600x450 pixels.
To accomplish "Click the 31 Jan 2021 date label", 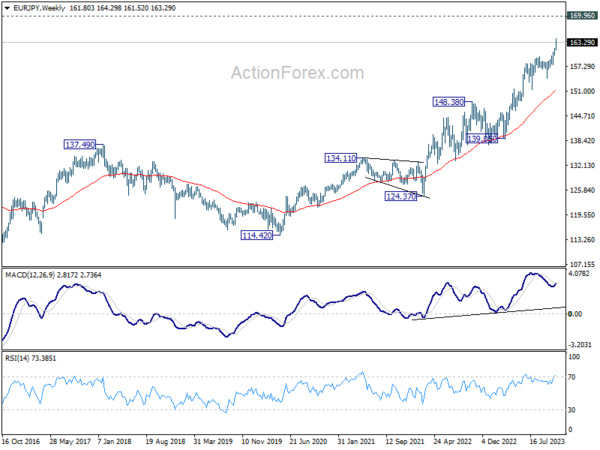I will pos(356,442).
